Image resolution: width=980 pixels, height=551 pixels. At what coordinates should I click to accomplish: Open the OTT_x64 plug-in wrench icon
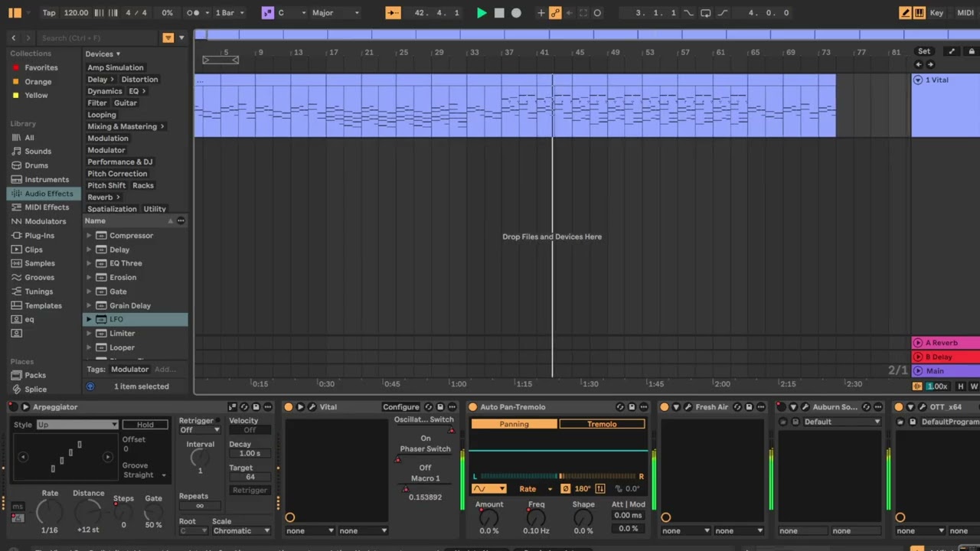(x=923, y=407)
